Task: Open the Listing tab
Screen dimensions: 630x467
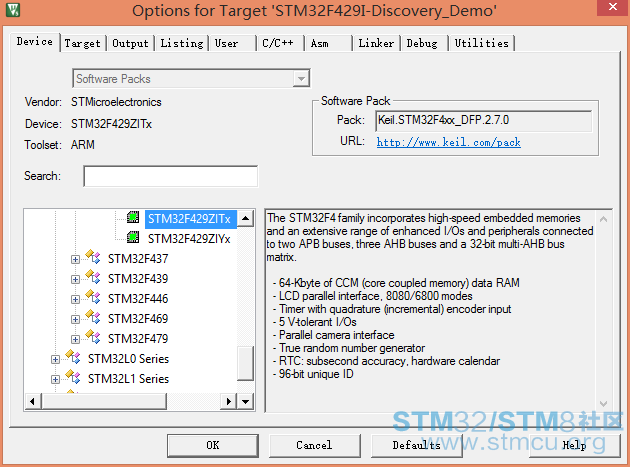Action: [182, 43]
